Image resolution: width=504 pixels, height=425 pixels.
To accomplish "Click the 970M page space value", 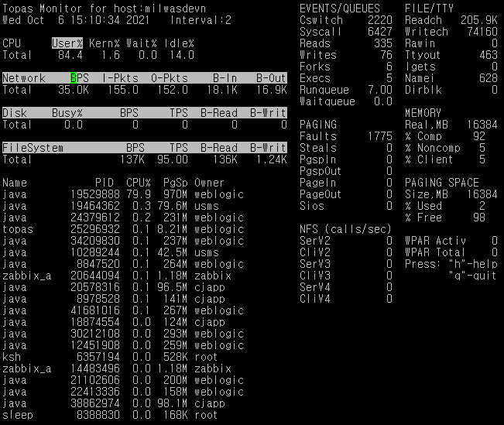I will click(176, 194).
